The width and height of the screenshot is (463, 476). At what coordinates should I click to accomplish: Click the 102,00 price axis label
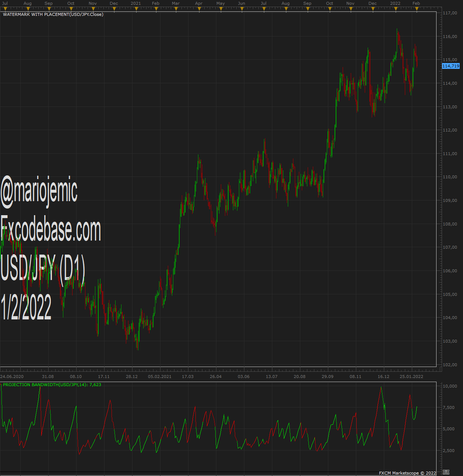450,365
